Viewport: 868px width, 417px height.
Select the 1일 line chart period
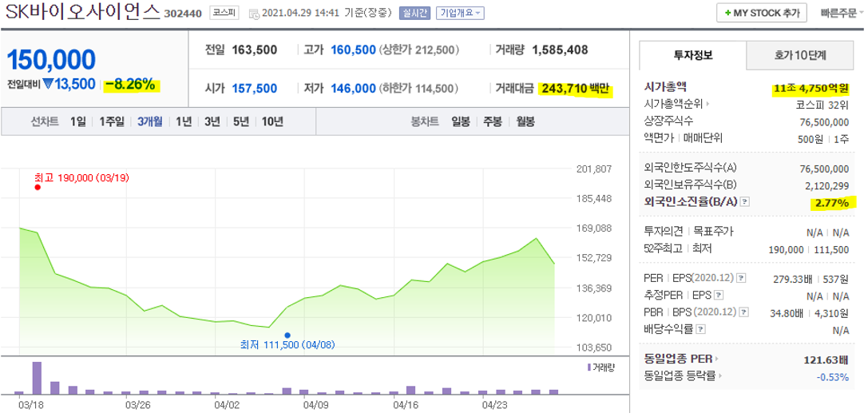[78, 122]
